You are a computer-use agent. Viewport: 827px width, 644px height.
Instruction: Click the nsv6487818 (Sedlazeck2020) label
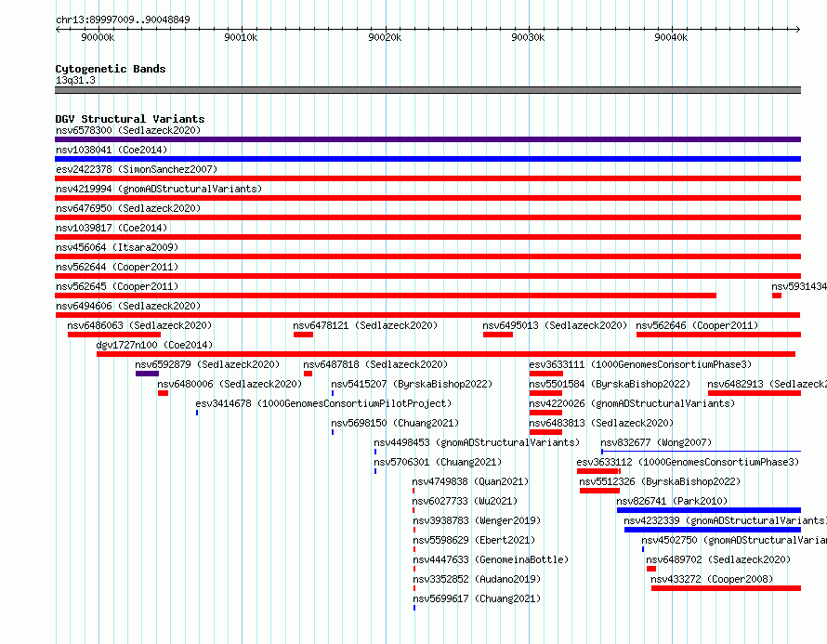click(x=375, y=364)
